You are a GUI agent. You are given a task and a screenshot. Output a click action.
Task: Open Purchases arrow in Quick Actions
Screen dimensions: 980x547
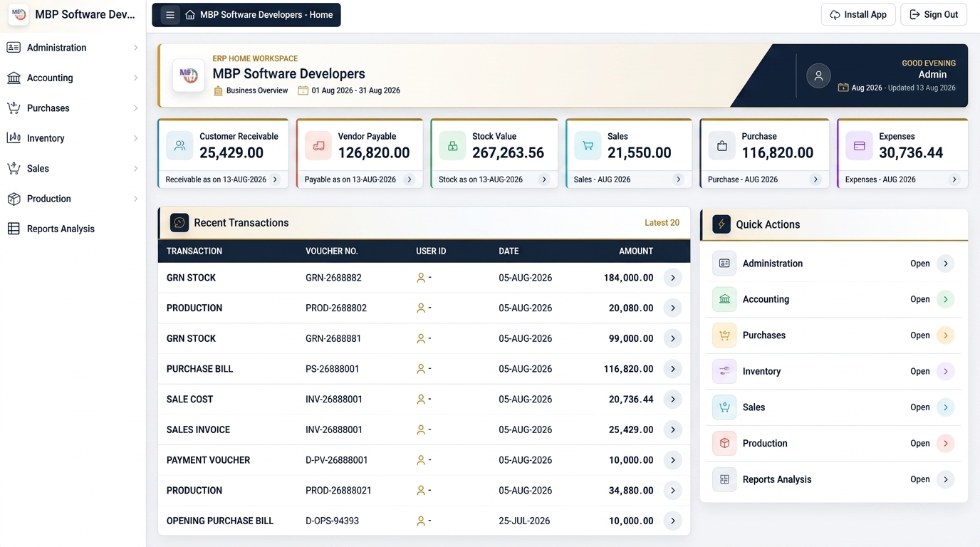coord(945,335)
